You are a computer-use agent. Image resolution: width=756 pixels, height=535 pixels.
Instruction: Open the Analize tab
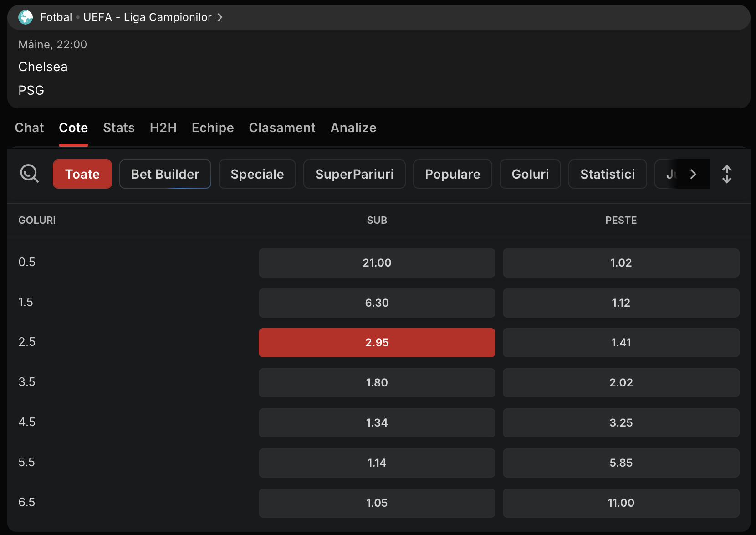pyautogui.click(x=353, y=128)
